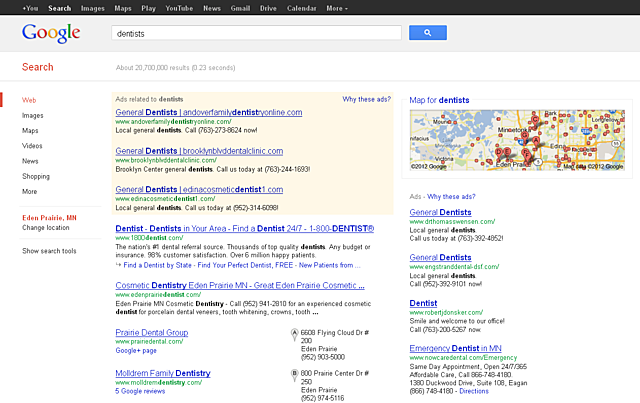Click Why these ads? above top ads

point(367,99)
